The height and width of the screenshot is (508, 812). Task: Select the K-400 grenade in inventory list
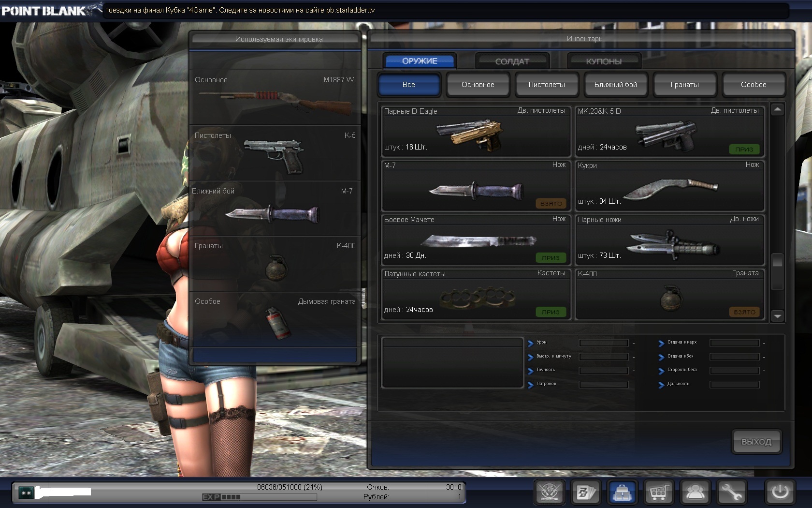(670, 294)
